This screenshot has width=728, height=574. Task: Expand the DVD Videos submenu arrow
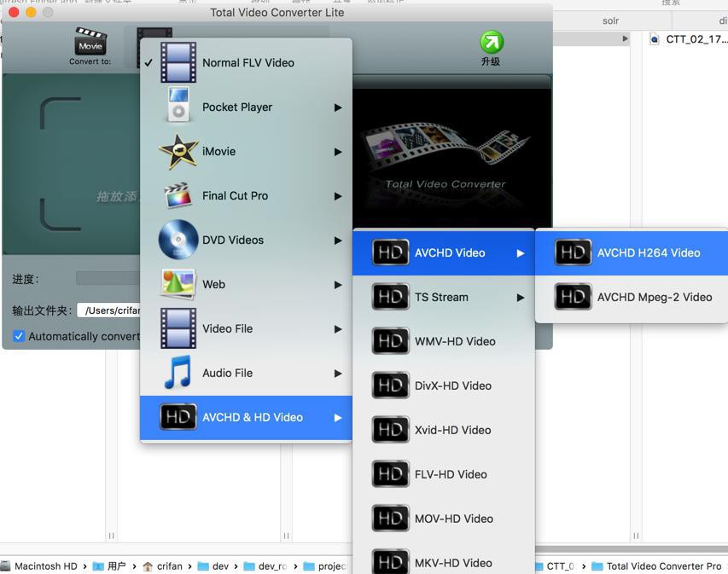click(338, 241)
